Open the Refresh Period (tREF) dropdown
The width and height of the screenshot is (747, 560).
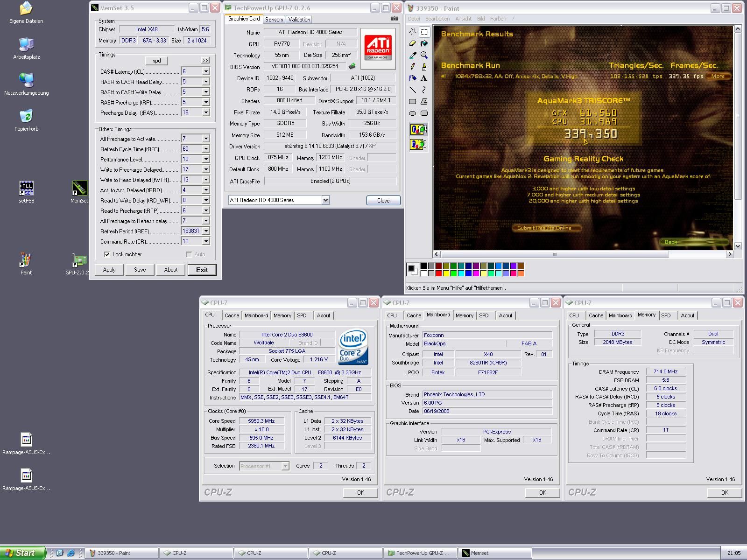coord(205,231)
